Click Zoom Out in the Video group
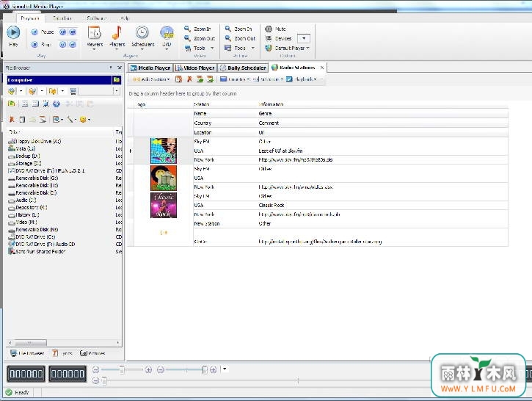The height and width of the screenshot is (401, 532). (200, 38)
